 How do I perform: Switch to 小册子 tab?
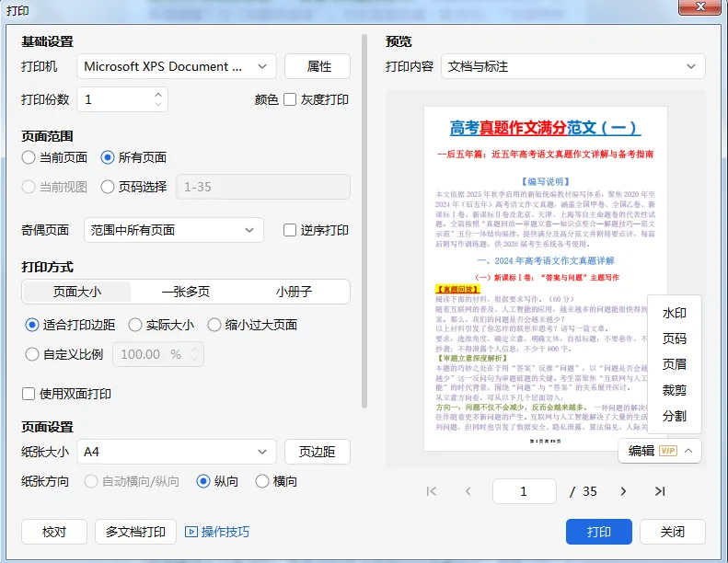[x=294, y=292]
